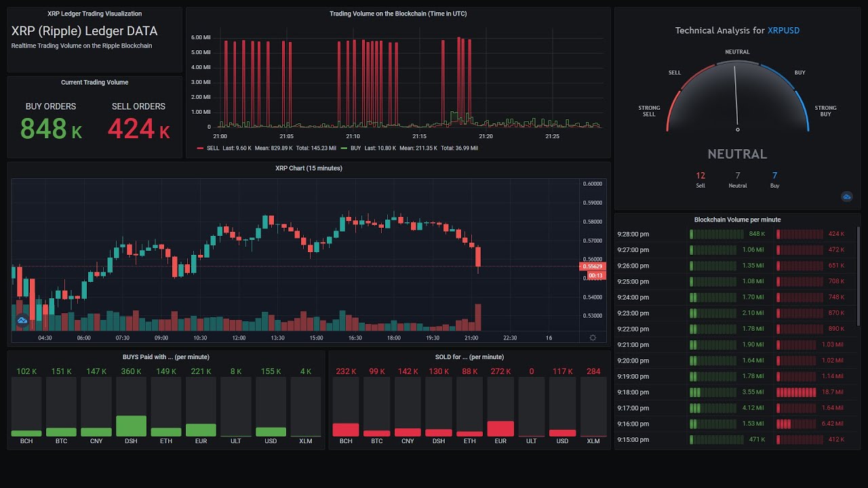Click the STRONG SELL gauge label
Viewport: 868px width, 488px height.
pos(649,111)
